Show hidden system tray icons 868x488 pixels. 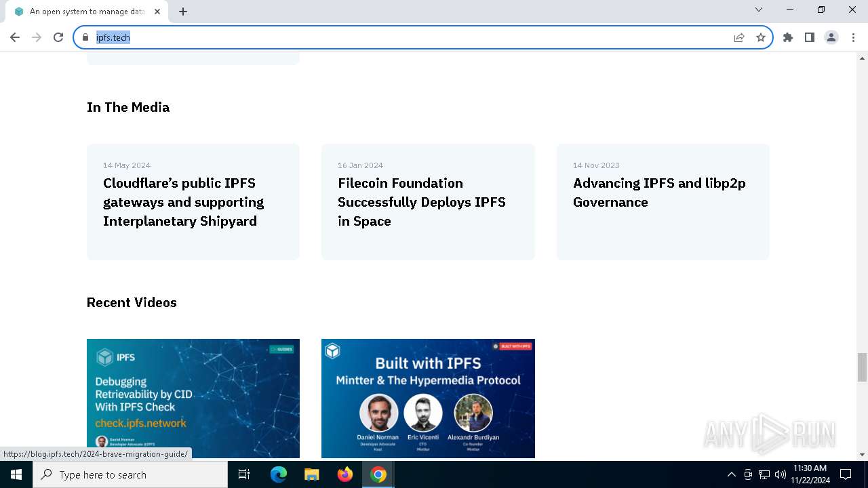[x=731, y=474]
